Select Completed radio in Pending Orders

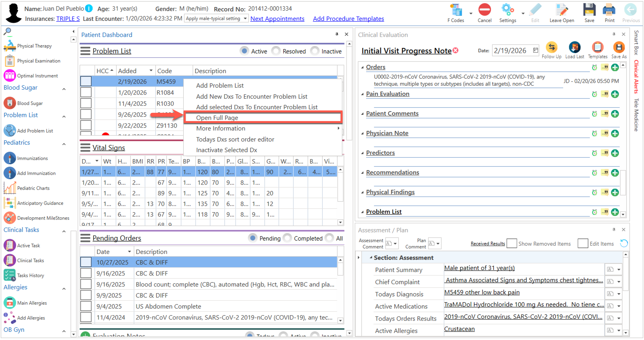tap(287, 238)
